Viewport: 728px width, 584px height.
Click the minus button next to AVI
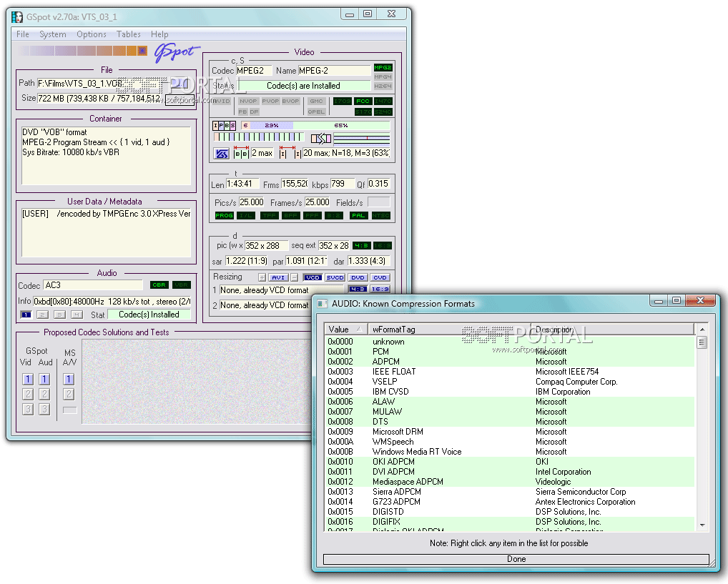(293, 277)
